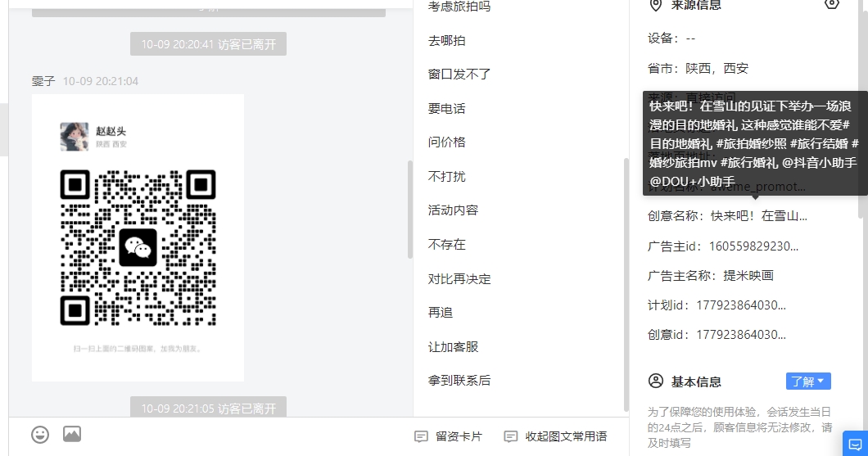
Task: Click the 计划id value
Action: (x=741, y=305)
